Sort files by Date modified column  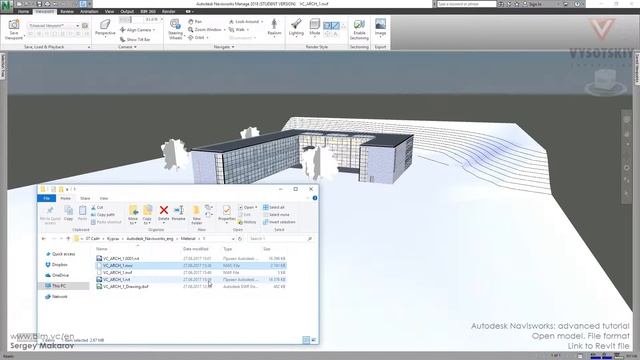(x=196, y=249)
